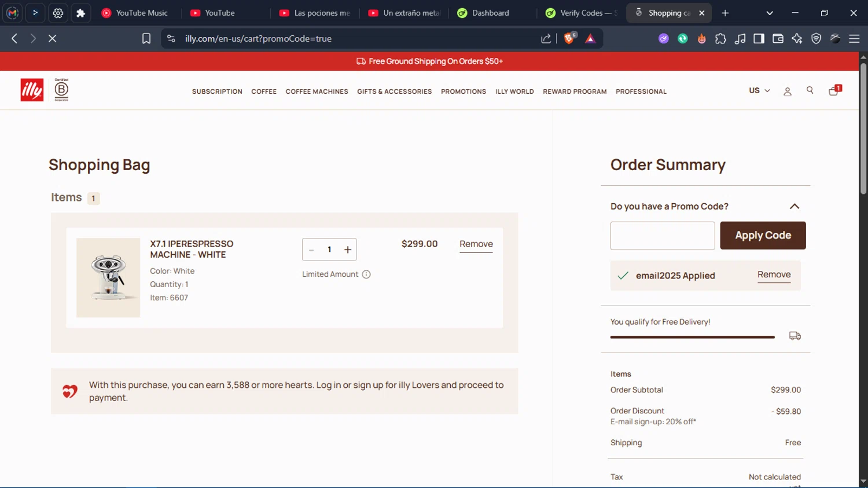Click the Apply Code button
The width and height of the screenshot is (868, 488).
coord(763,236)
